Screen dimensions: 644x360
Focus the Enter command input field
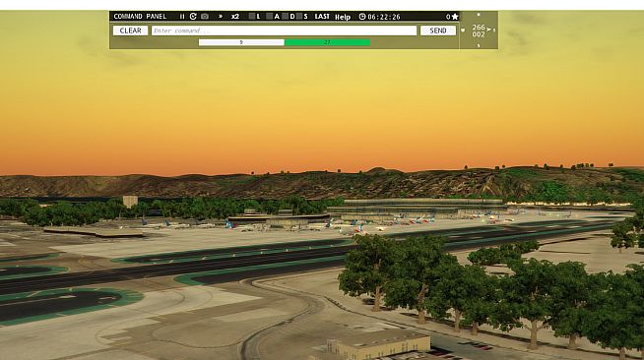tap(284, 30)
